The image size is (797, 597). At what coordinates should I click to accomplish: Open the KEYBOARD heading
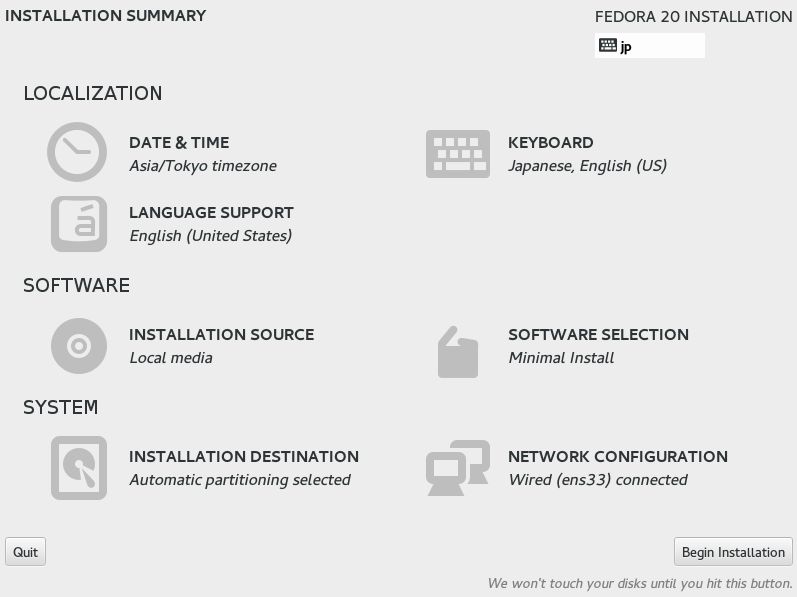pos(550,143)
